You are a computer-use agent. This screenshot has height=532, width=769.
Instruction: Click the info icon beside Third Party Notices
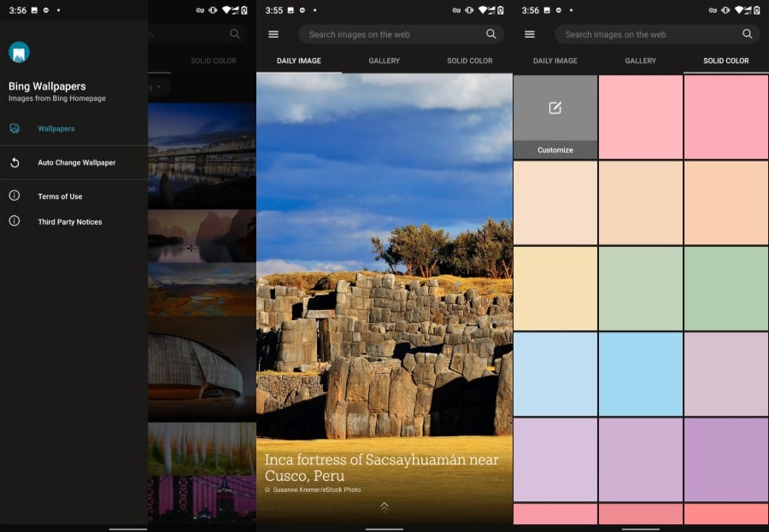click(x=15, y=221)
